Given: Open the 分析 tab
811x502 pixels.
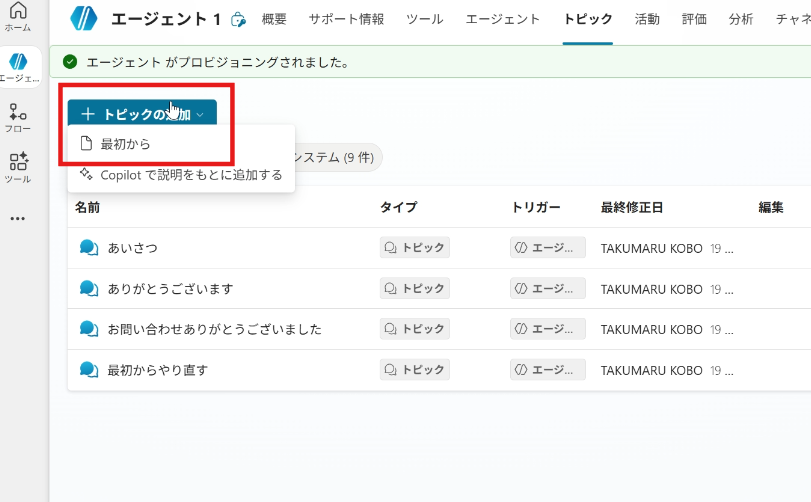Looking at the screenshot, I should coord(741,19).
